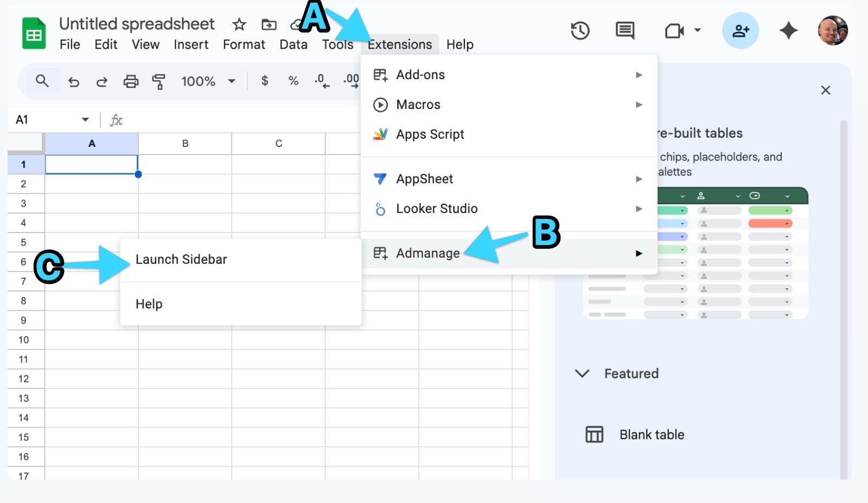Open the Insert menu
The image size is (868, 503).
[x=191, y=44]
